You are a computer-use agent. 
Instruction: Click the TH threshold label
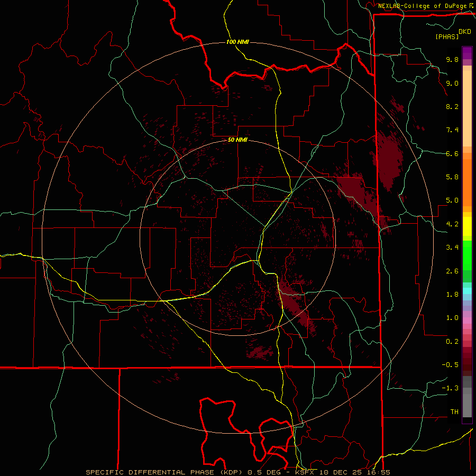click(x=454, y=412)
